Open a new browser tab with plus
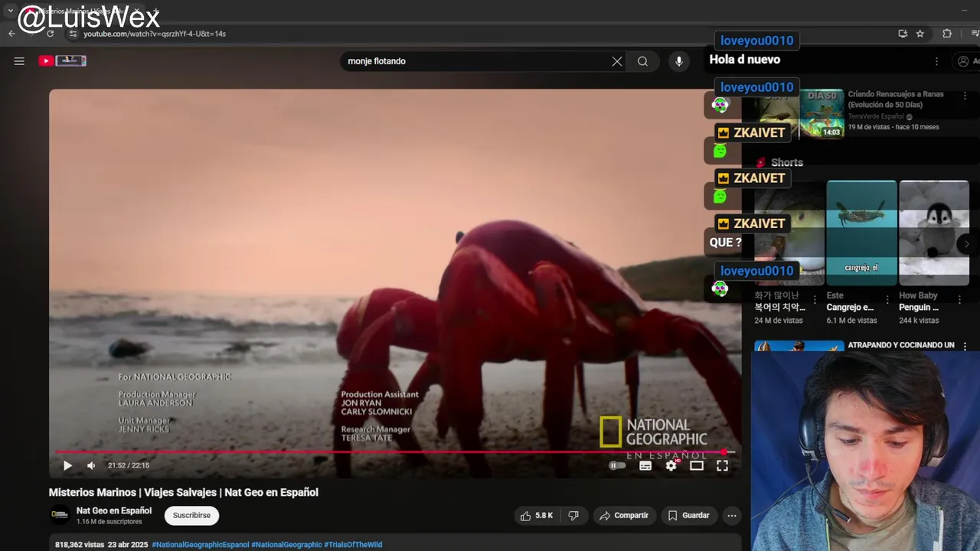Screen dimensions: 980x551 tap(155, 11)
